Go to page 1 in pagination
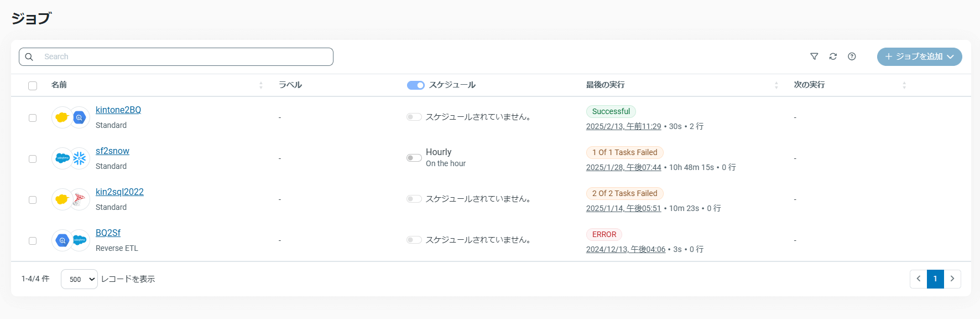Image resolution: width=980 pixels, height=319 pixels. coord(935,279)
